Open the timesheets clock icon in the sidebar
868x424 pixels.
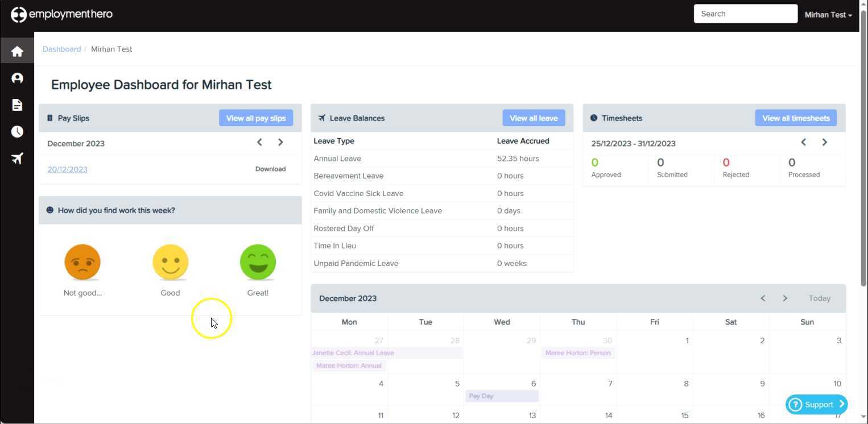pos(17,131)
